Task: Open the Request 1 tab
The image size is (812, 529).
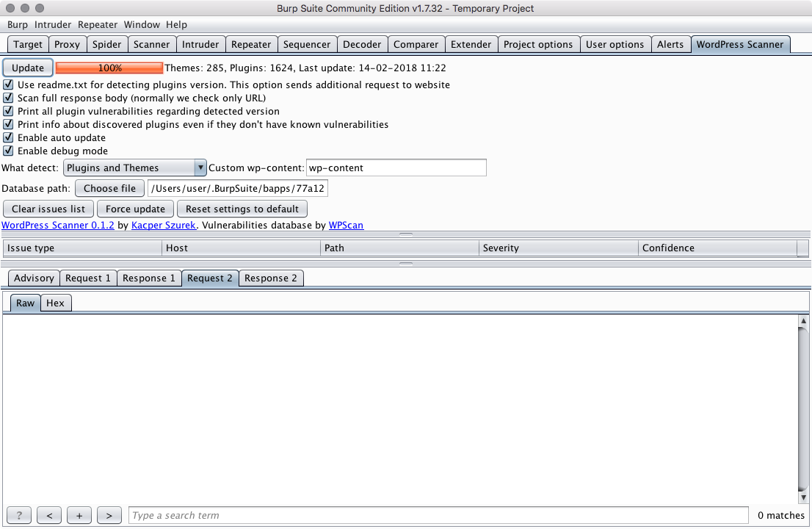Action: tap(88, 278)
